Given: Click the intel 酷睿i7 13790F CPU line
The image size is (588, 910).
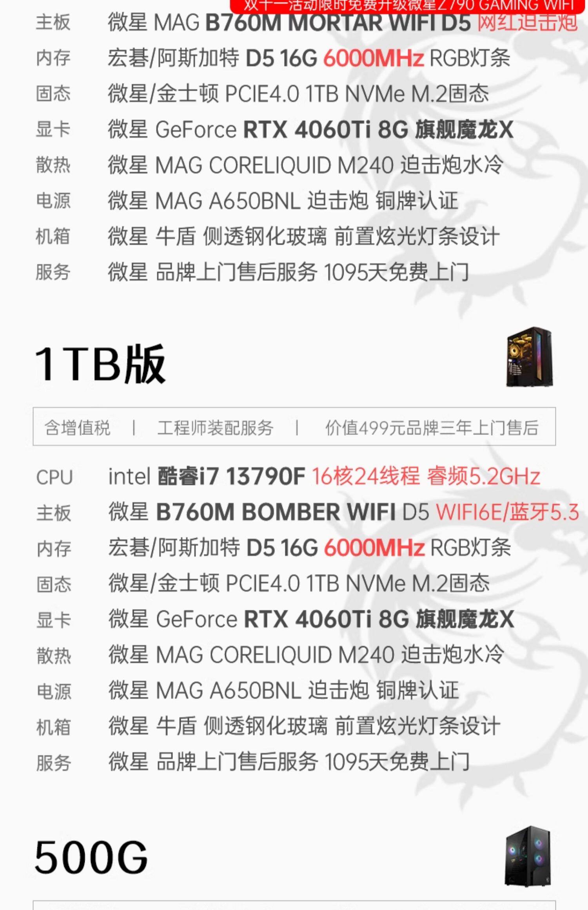Looking at the screenshot, I should (x=324, y=477).
